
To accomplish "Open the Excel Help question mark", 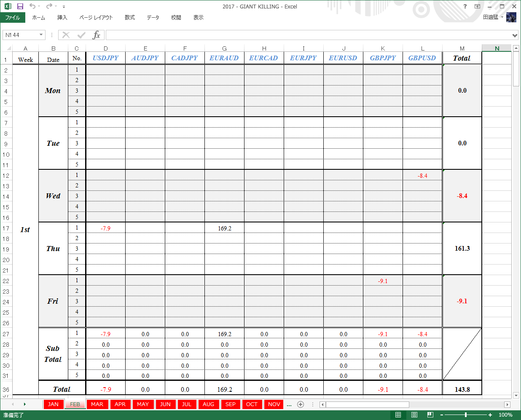I will 465,6.
